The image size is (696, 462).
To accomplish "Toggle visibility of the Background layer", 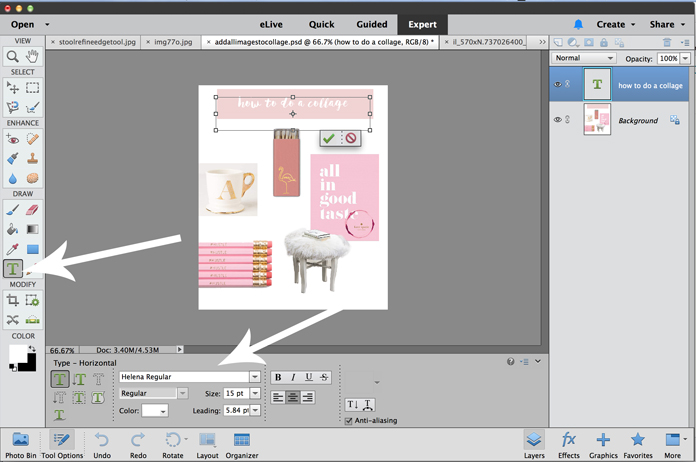I will click(558, 120).
